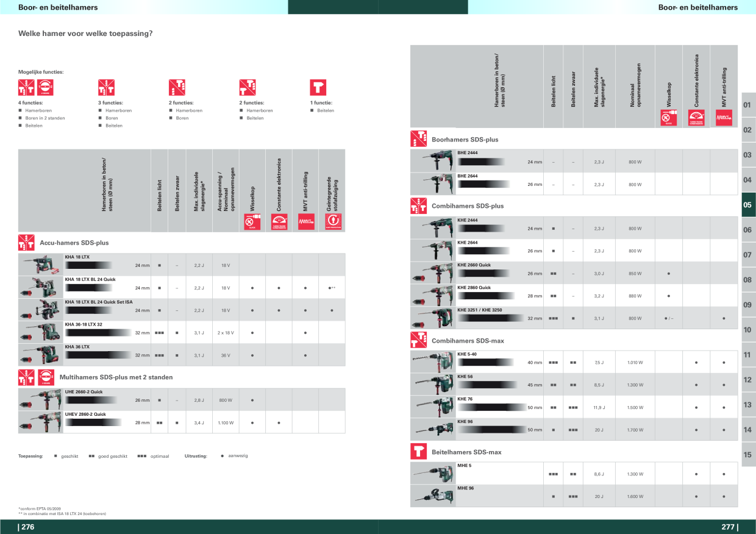The width and height of the screenshot is (756, 534).
Task: Click the '45 mm' drilling diameter value
Action: click(x=535, y=385)
